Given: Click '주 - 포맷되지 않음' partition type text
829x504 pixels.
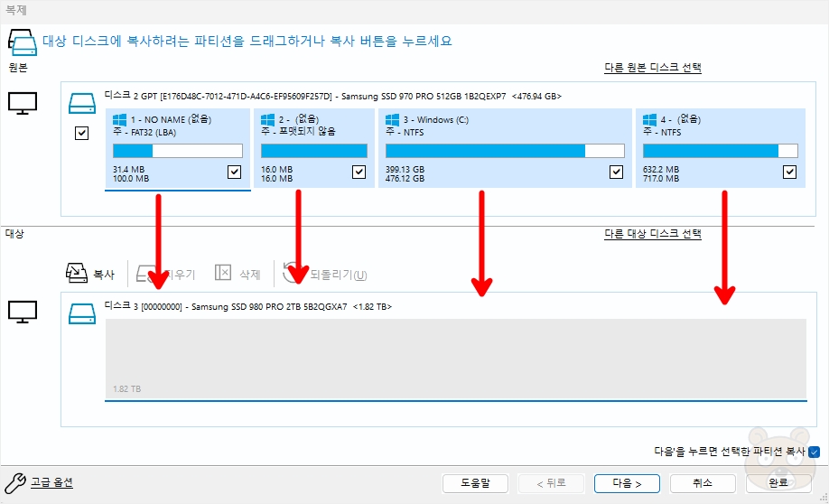Looking at the screenshot, I should click(298, 131).
